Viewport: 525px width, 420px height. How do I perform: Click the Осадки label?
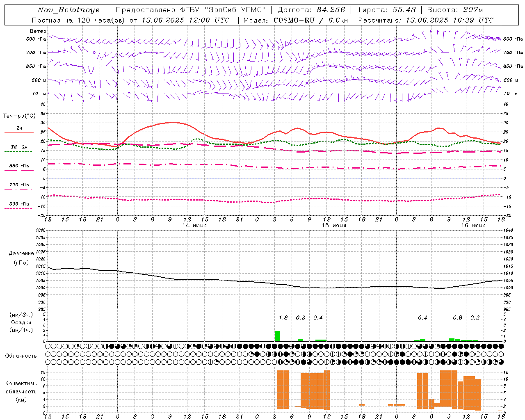coord(21,322)
